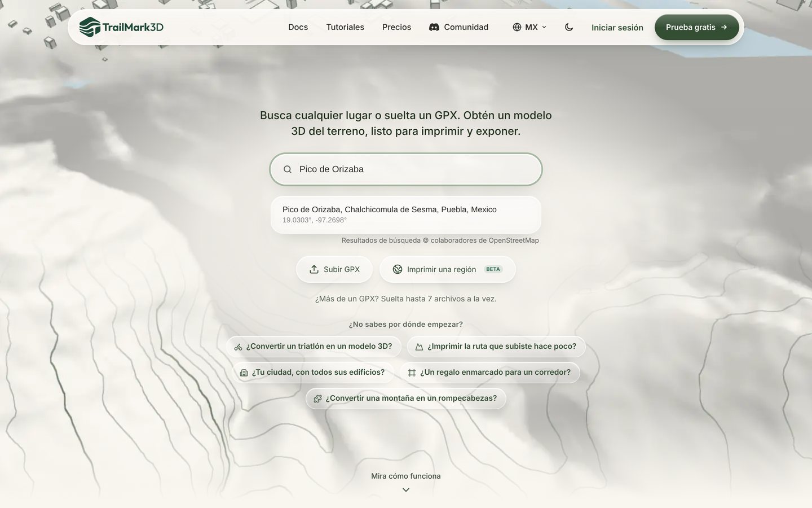Click the Subir GPX button
Screen dimensions: 812x508
pyautogui.click(x=334, y=269)
